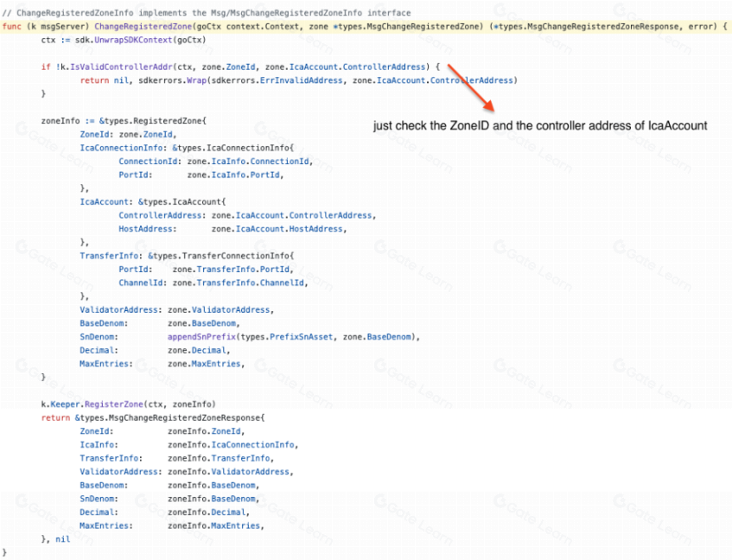Click the 'func' keyword starting the signature
Viewport: 732px width, 560px height.
12,27
